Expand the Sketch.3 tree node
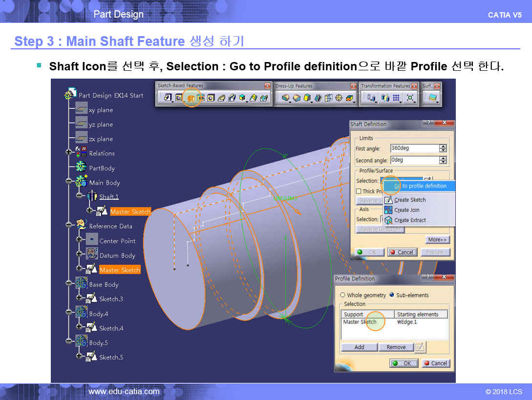Image resolution: width=532 pixels, height=400 pixels. tap(79, 298)
